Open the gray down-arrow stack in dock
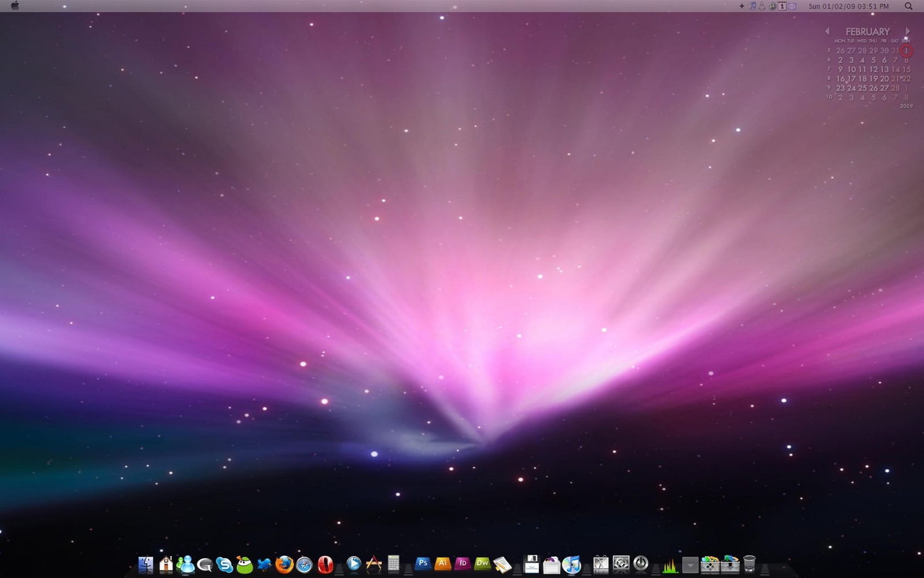 pyautogui.click(x=690, y=565)
